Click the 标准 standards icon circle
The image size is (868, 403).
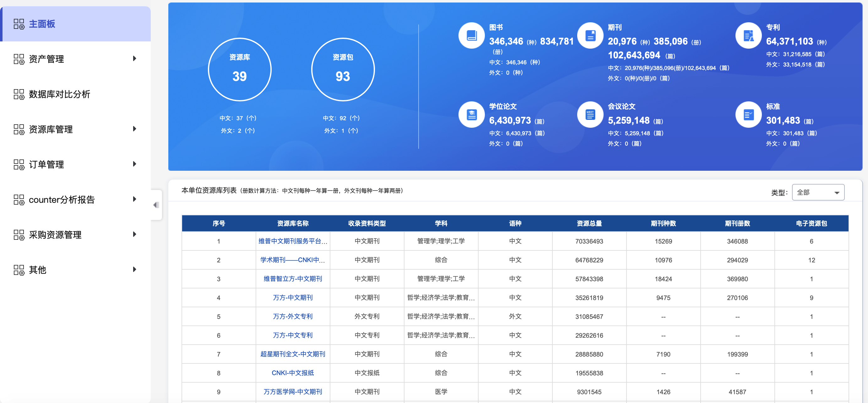[748, 115]
